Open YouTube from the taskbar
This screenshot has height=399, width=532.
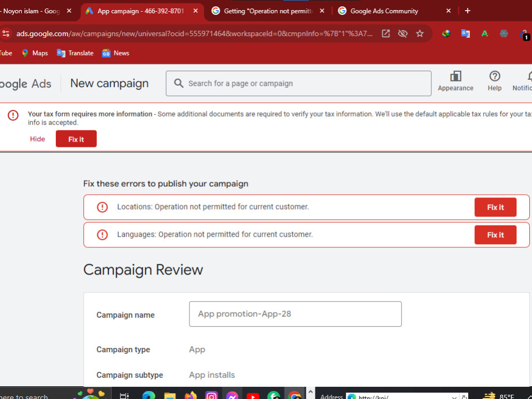253,396
